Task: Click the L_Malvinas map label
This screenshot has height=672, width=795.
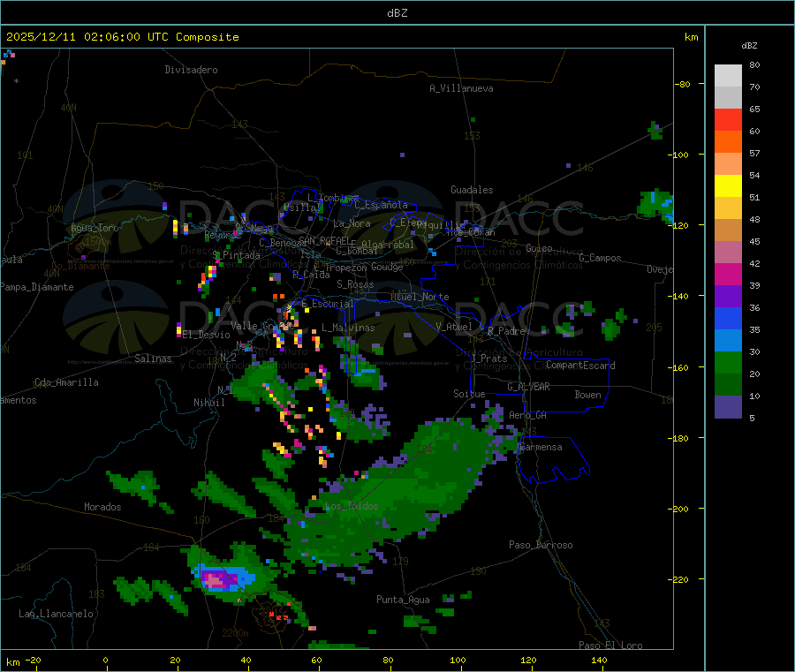Action: coord(348,328)
